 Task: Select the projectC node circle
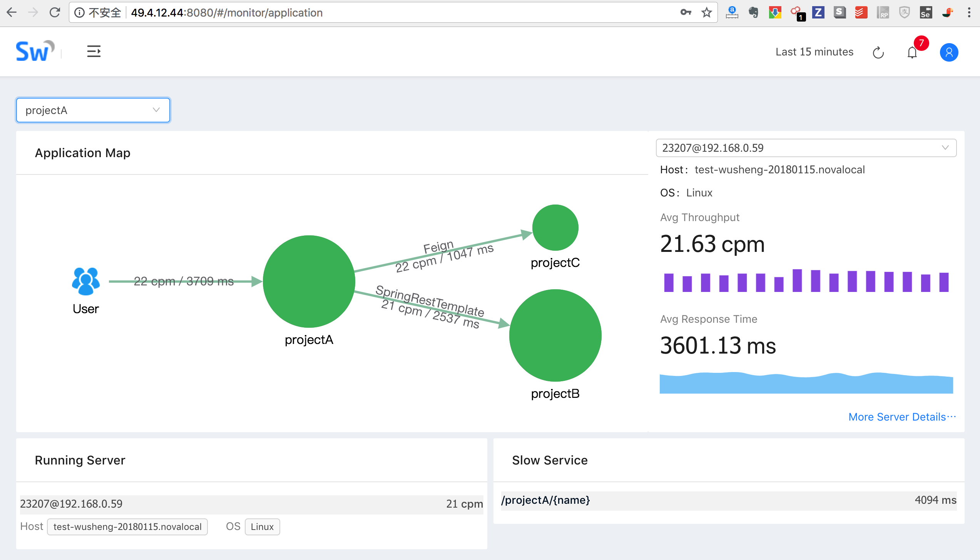555,228
